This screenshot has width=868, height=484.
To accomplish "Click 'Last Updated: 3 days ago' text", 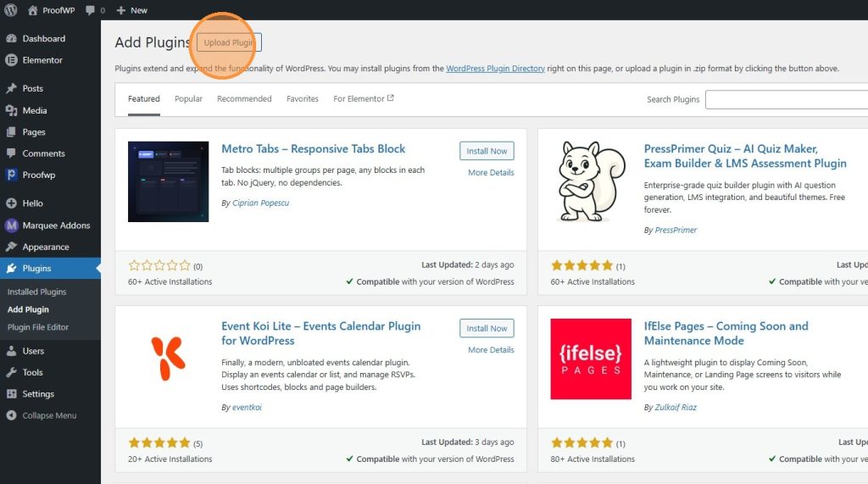I will (468, 442).
